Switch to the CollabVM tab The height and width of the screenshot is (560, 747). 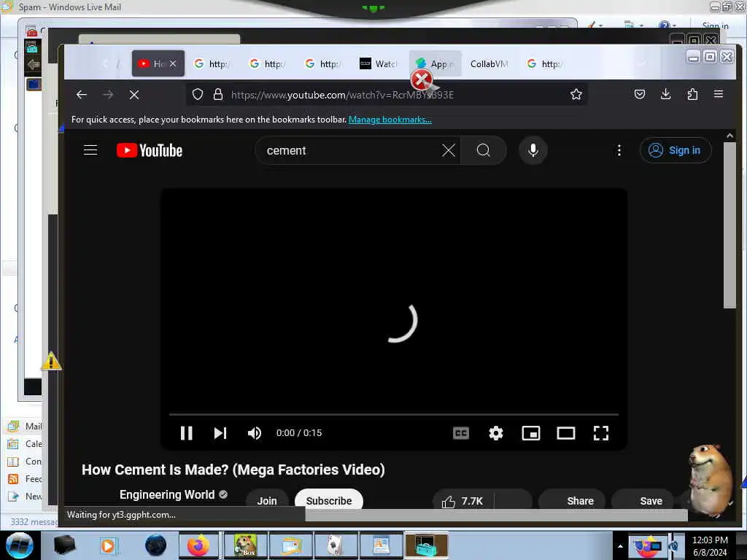coord(489,63)
